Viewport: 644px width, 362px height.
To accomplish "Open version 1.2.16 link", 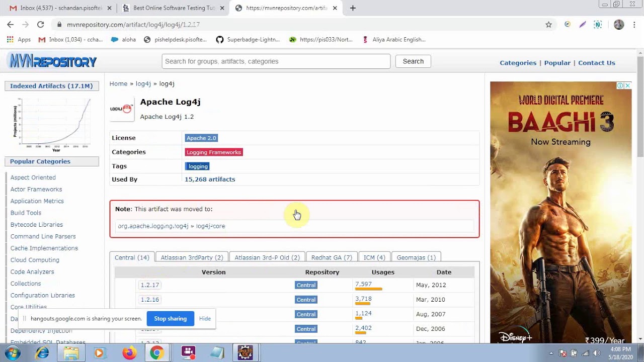I will (x=149, y=300).
